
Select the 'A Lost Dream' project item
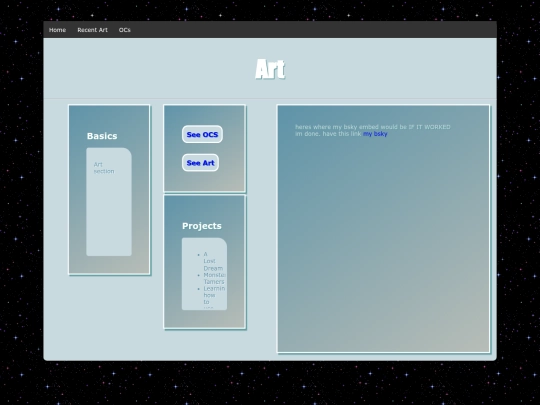pyautogui.click(x=213, y=261)
